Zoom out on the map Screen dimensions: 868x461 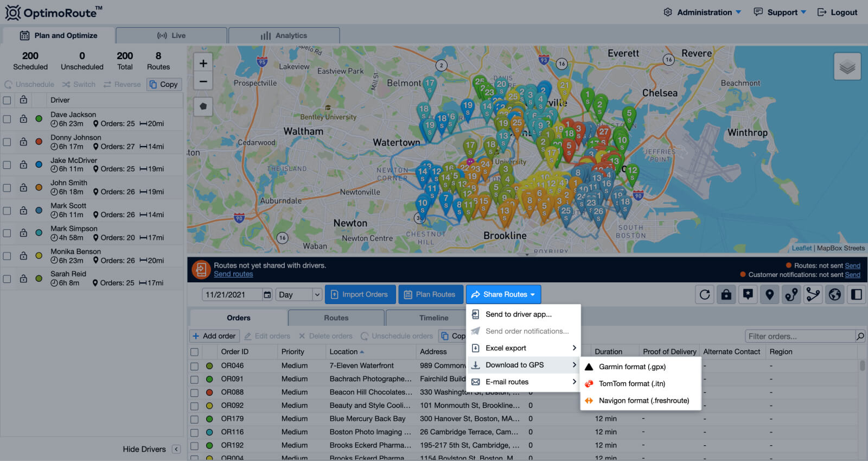coord(203,81)
